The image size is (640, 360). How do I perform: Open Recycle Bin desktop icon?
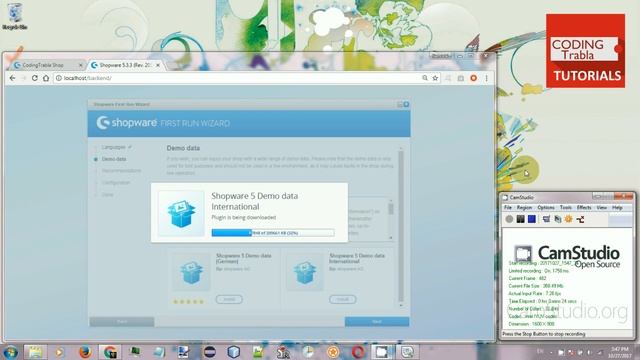click(14, 17)
